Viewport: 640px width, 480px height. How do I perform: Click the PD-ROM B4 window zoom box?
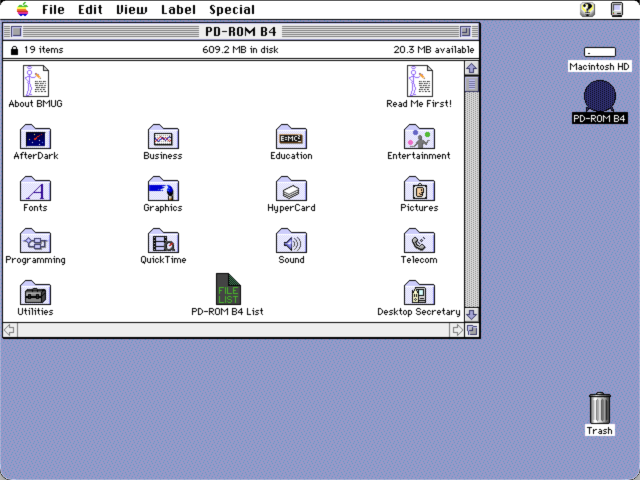click(465, 31)
